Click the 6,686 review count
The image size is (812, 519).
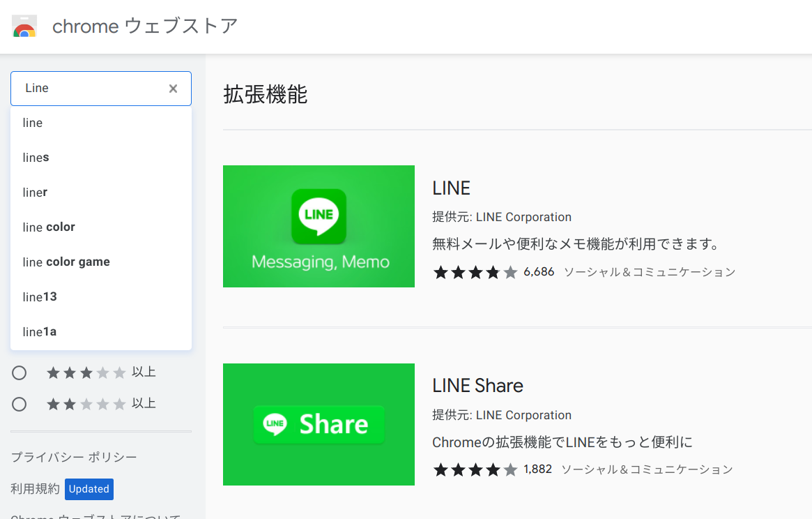(539, 272)
